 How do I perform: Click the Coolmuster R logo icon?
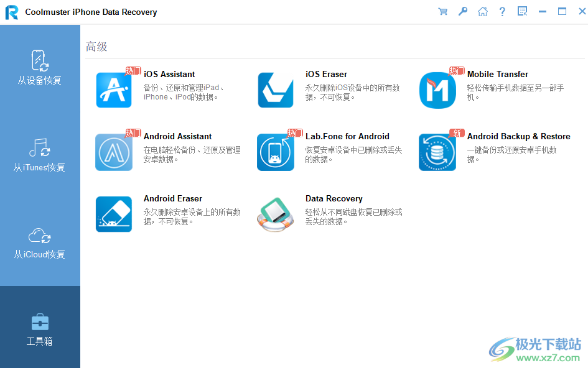click(12, 12)
